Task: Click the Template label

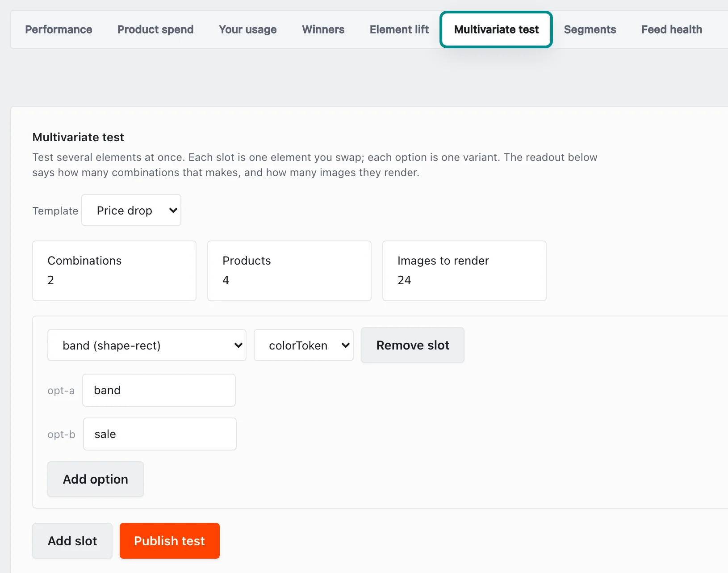Action: click(x=55, y=211)
